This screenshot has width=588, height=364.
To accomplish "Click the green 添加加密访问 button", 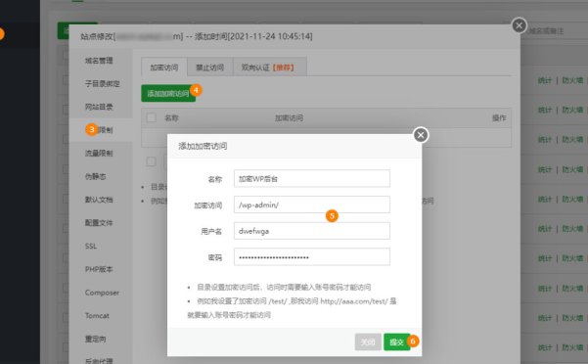I will (x=168, y=93).
